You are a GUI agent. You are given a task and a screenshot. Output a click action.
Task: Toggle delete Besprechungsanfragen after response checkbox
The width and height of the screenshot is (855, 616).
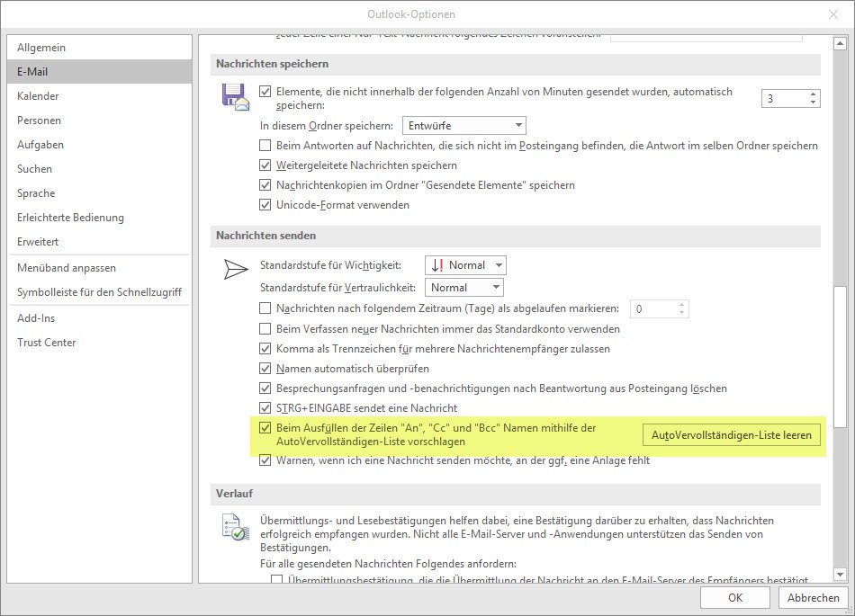(x=265, y=388)
